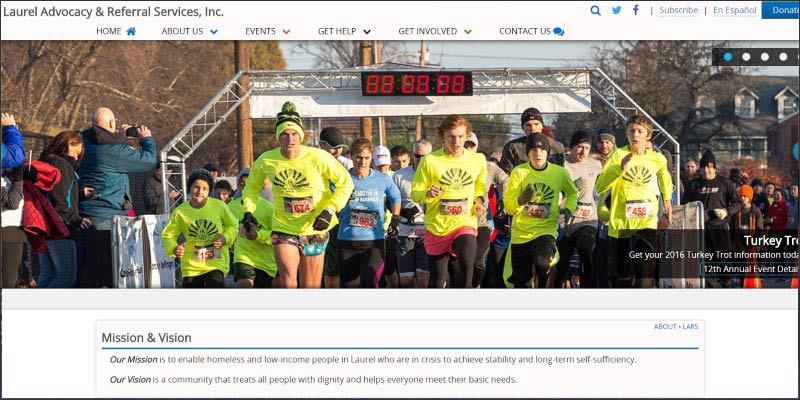Switch language via En Español link
The width and height of the screenshot is (800, 400).
point(735,10)
